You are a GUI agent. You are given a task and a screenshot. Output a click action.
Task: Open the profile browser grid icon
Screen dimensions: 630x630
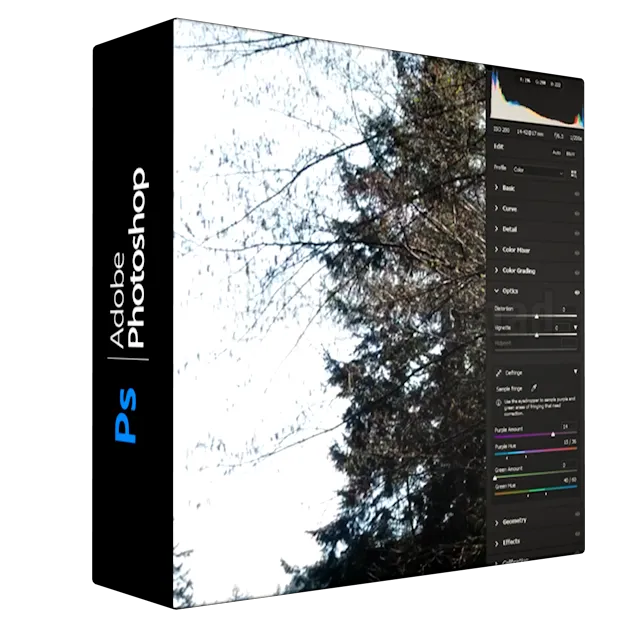(574, 174)
